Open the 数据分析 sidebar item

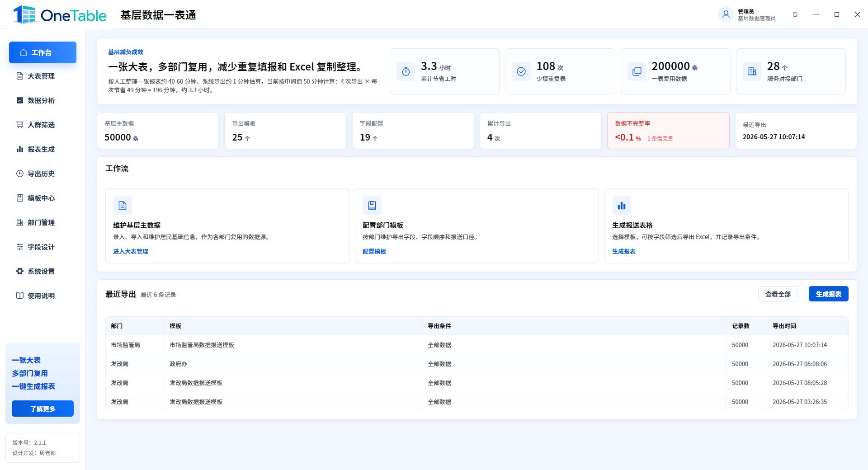click(42, 100)
